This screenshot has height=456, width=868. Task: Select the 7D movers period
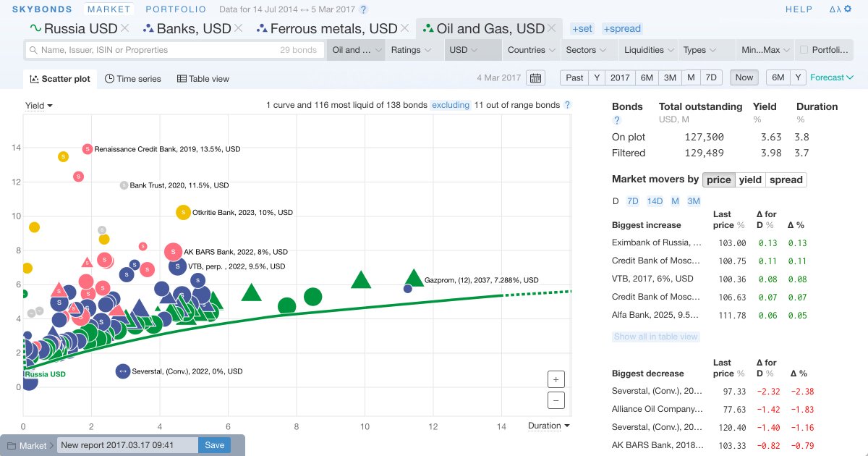(633, 201)
